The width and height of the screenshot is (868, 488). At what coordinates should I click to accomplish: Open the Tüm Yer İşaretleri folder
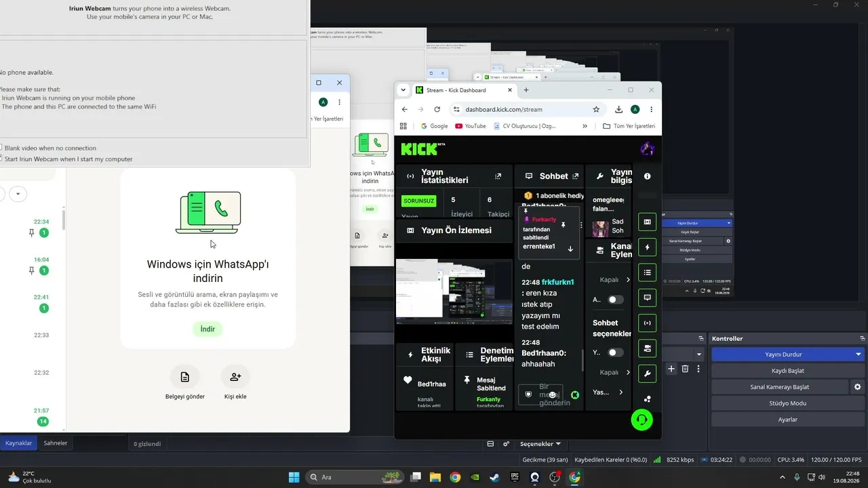click(x=629, y=126)
